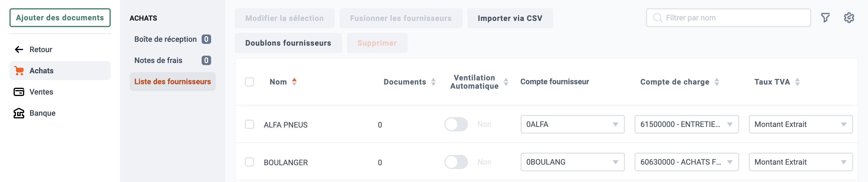This screenshot has height=182, width=868.
Task: Click the Filtrer par nom search field
Action: tap(728, 18)
